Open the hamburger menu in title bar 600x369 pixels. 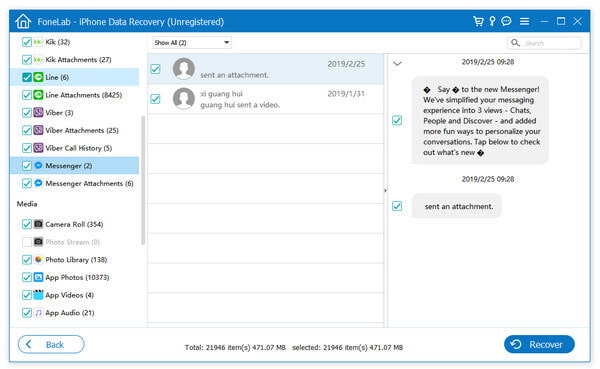coord(524,21)
